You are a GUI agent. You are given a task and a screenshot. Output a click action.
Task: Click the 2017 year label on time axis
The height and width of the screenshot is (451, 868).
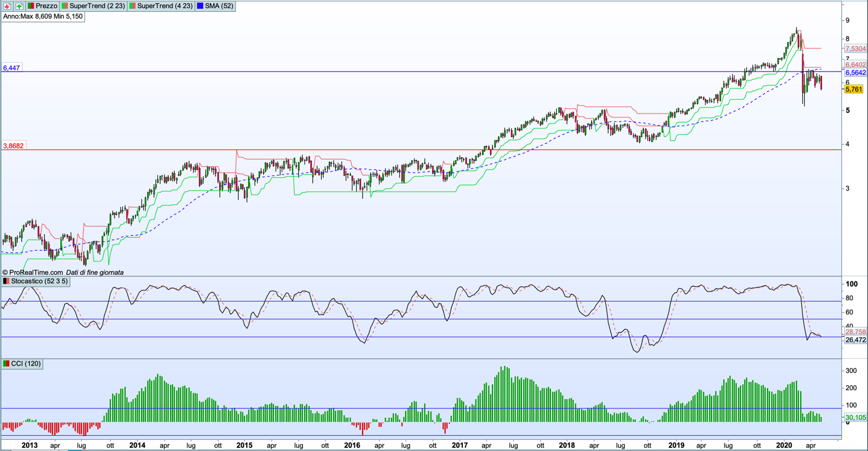[459, 445]
